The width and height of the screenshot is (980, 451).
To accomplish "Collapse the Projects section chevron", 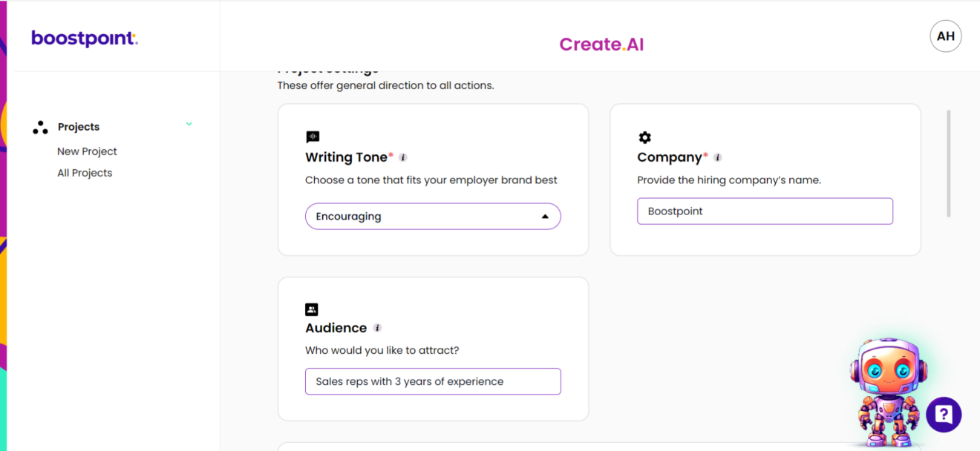I will click(189, 124).
